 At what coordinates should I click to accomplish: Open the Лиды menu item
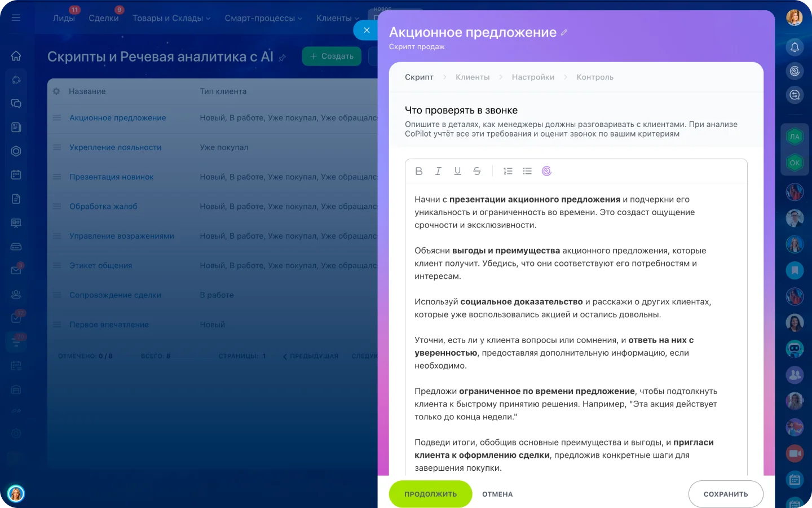tap(64, 18)
